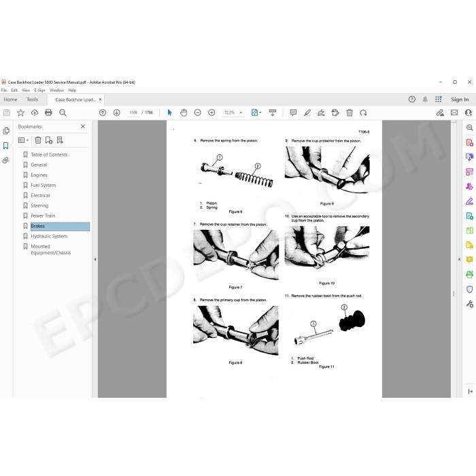Click the find current bookmark icon

(60, 140)
